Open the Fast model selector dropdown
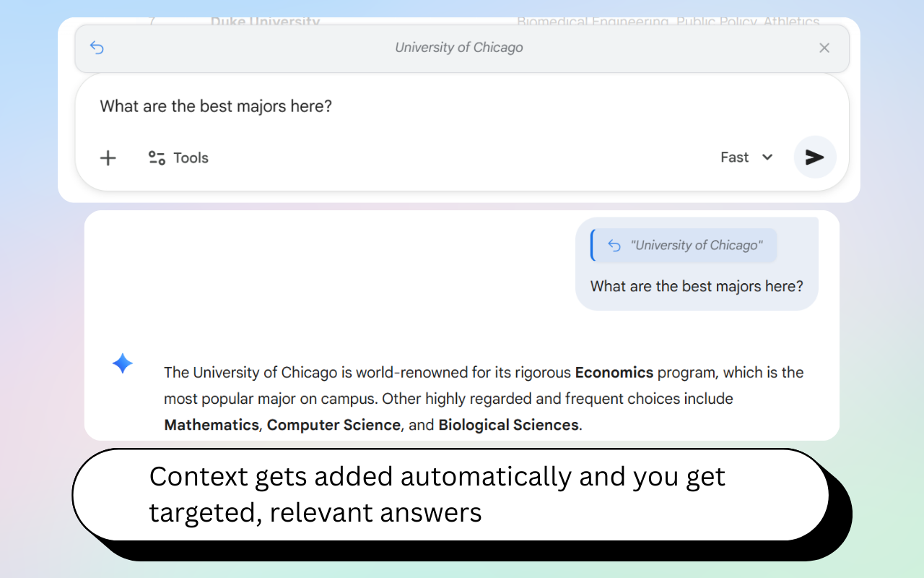Screen dimensions: 924x578 pos(746,157)
